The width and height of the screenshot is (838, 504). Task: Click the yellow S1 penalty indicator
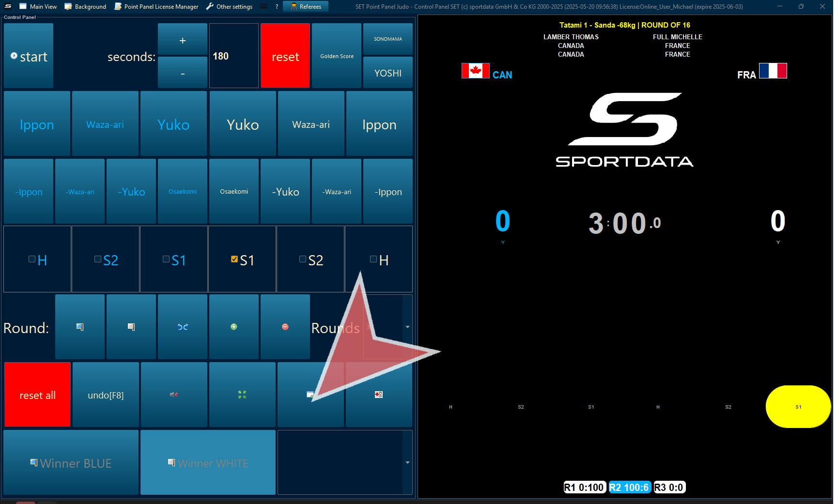point(798,407)
